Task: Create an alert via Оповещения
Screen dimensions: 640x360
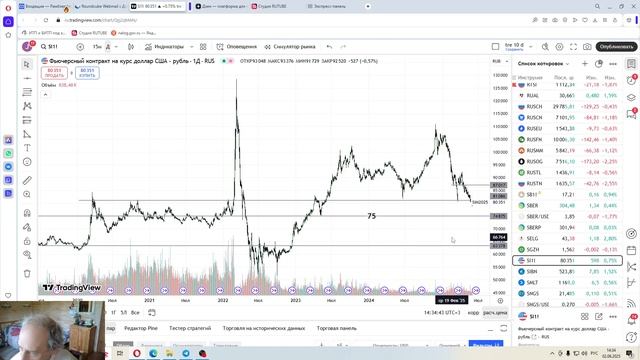Action: click(237, 47)
